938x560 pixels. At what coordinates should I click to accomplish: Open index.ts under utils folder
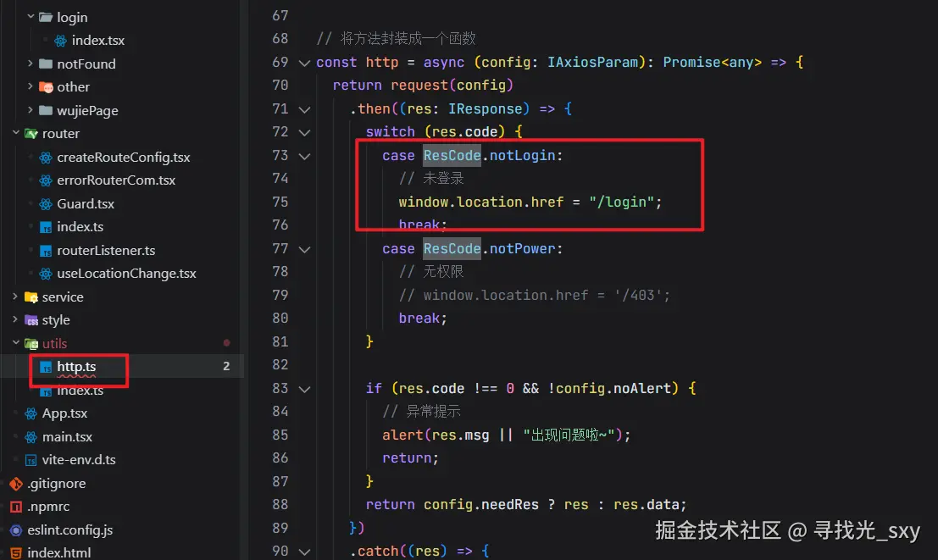[80, 391]
